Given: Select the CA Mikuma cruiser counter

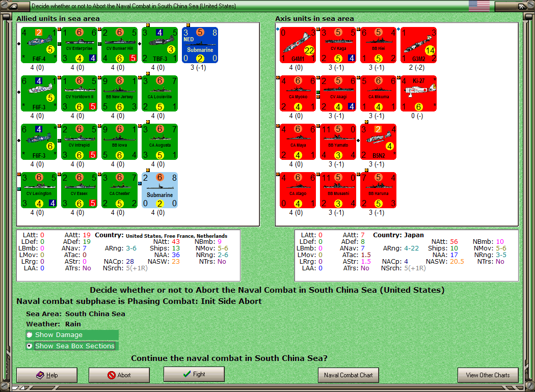Looking at the screenshot, I should (379, 93).
